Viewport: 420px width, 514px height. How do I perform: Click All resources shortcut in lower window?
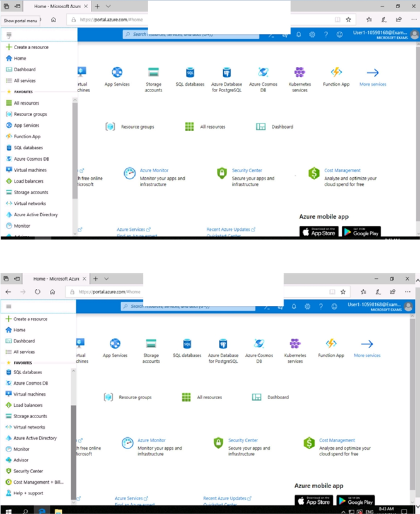click(x=202, y=397)
